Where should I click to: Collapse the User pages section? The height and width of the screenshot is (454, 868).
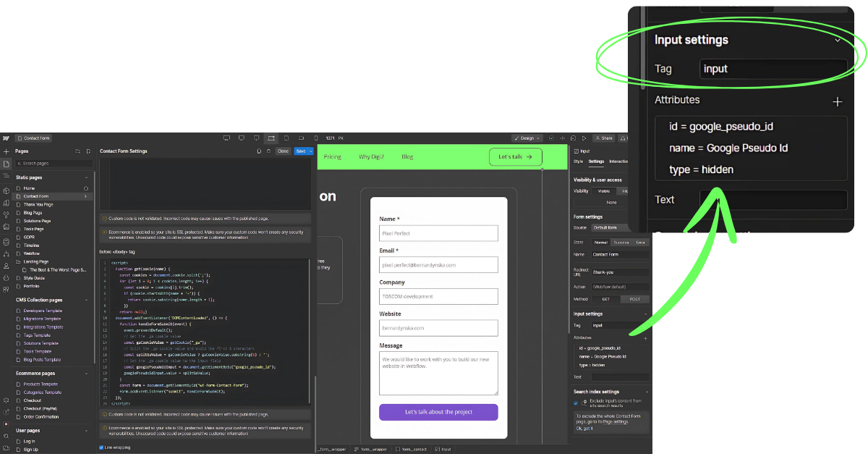pyautogui.click(x=86, y=430)
